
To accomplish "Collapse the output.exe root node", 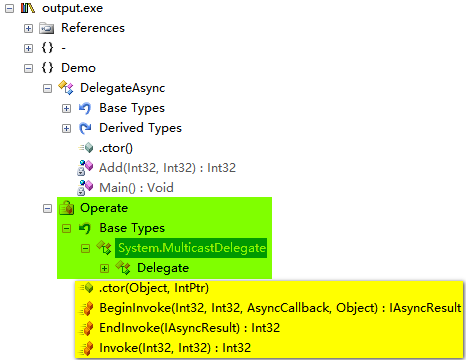I will (9, 8).
